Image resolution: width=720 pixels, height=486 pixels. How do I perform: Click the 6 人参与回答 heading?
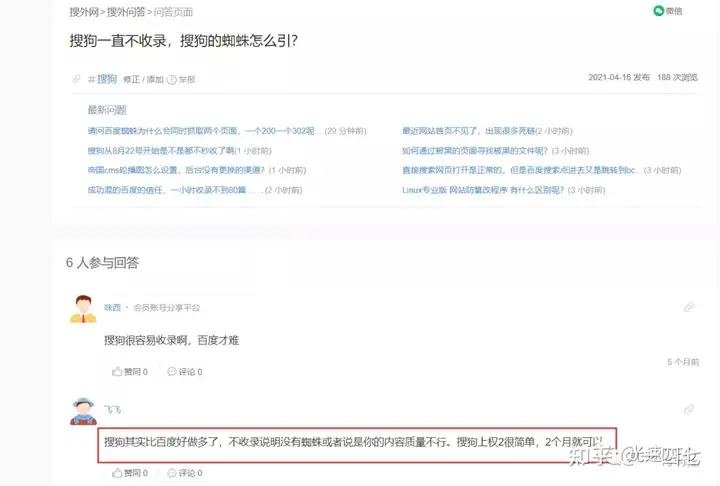pyautogui.click(x=102, y=262)
